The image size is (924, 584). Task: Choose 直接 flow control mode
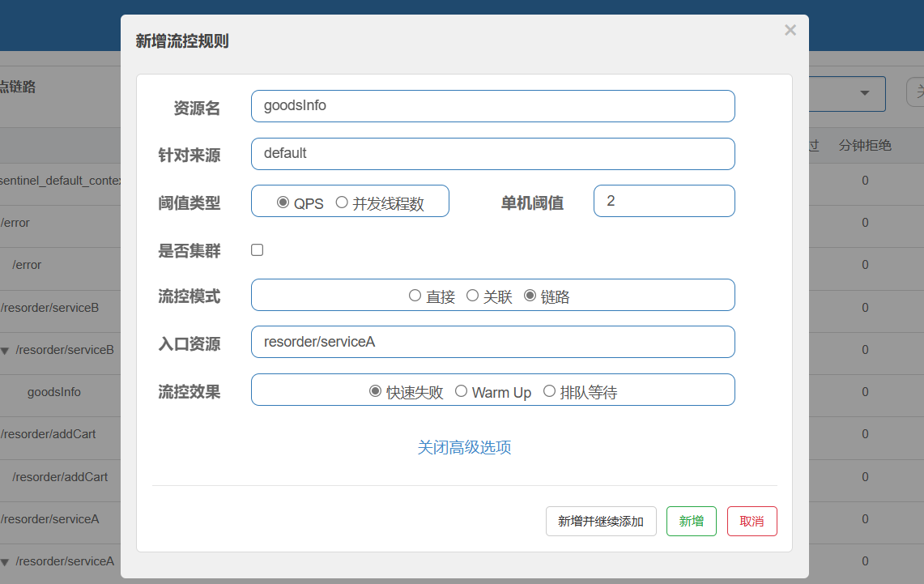[415, 296]
